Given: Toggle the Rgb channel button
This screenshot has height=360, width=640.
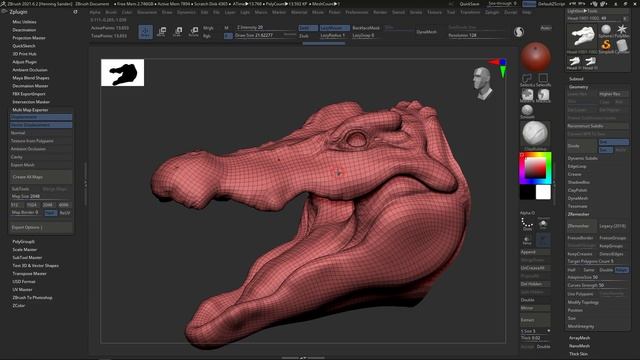Looking at the screenshot, I should click(x=207, y=36).
